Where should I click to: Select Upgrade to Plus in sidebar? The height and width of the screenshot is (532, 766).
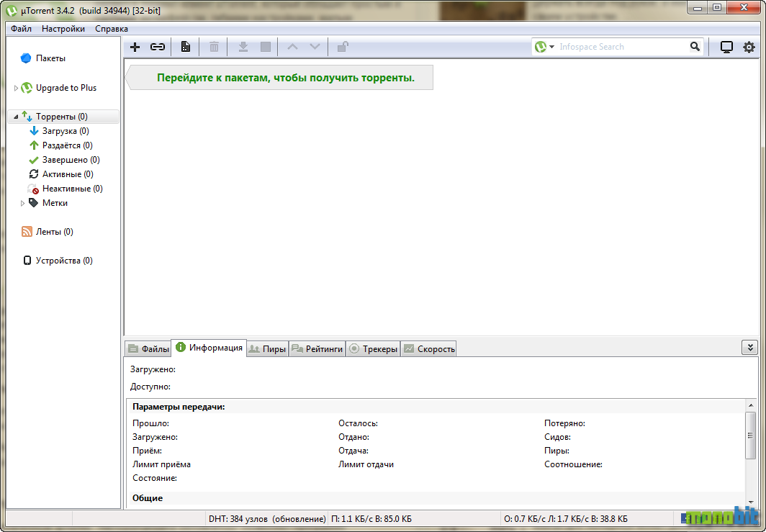click(66, 88)
